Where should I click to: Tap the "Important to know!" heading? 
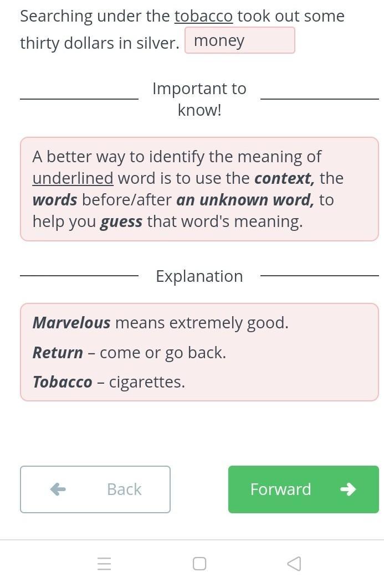pyautogui.click(x=199, y=99)
